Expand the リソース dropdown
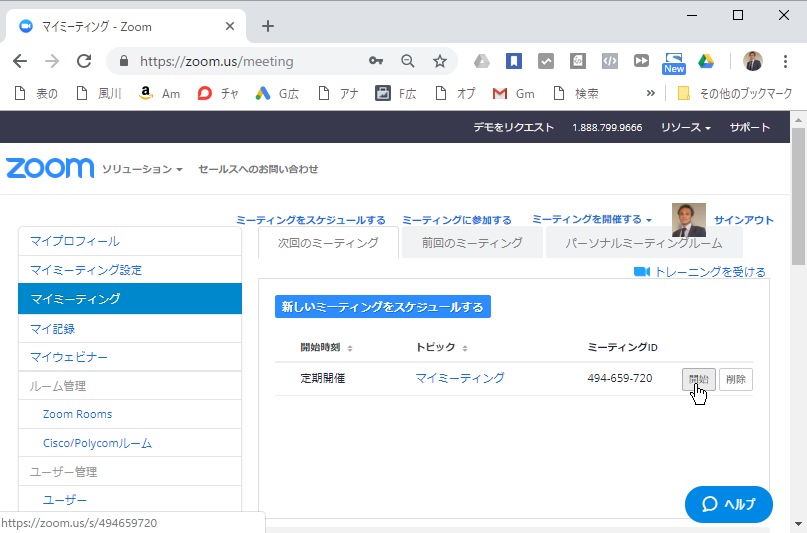 pyautogui.click(x=686, y=127)
